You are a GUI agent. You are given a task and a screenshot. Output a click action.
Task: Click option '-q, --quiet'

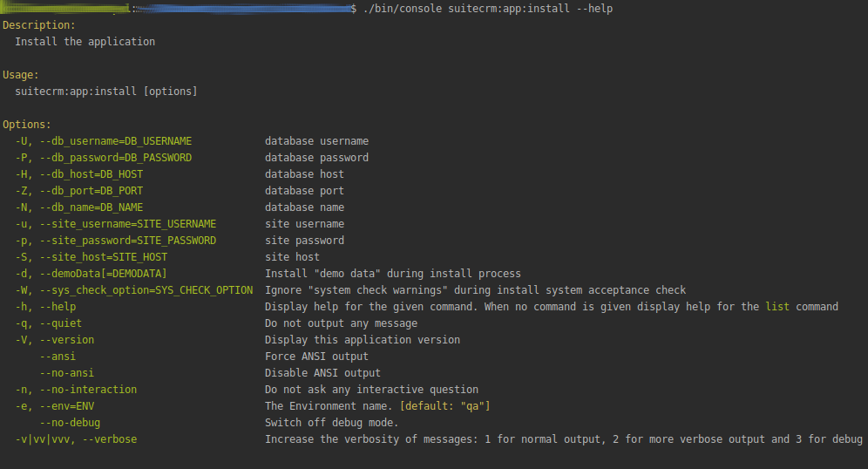pos(48,324)
